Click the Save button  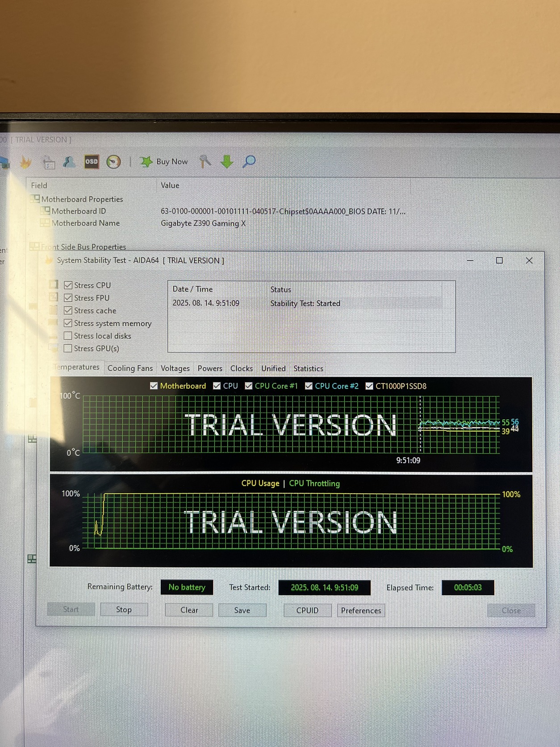242,610
